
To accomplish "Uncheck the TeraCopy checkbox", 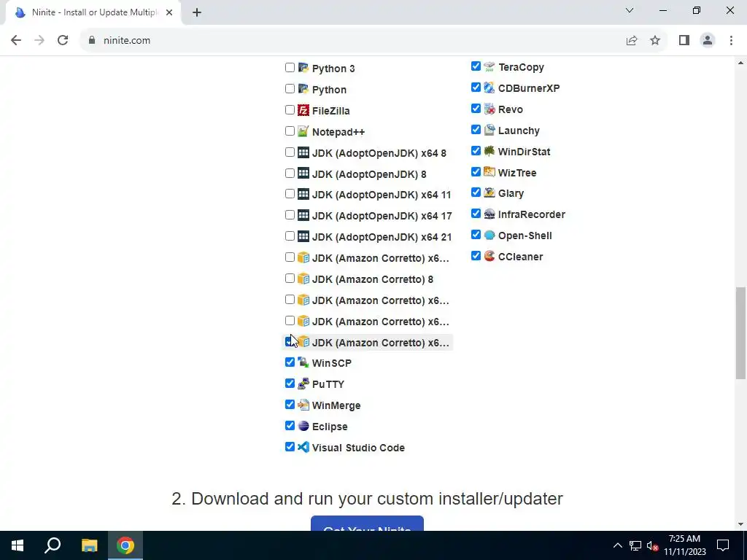I will point(476,66).
